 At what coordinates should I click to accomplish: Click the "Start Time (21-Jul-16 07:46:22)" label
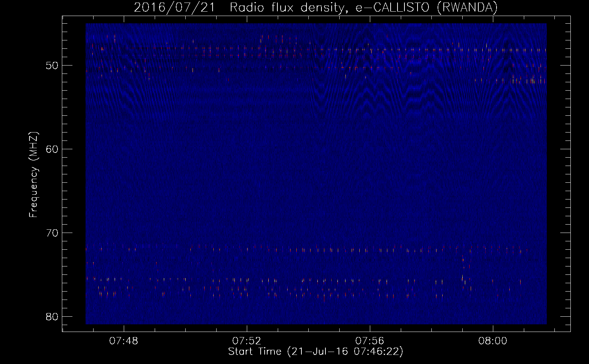316,352
